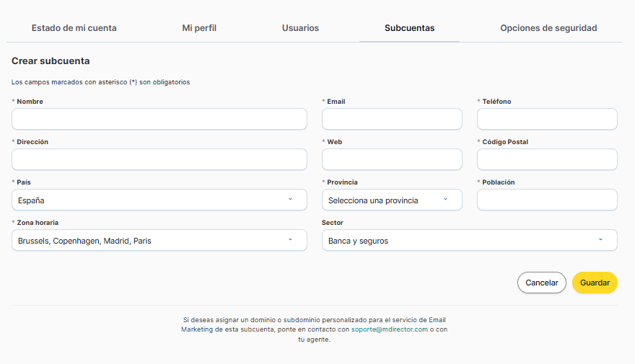This screenshot has height=364, width=635.
Task: Go to the Usuarios tab
Action: point(300,28)
